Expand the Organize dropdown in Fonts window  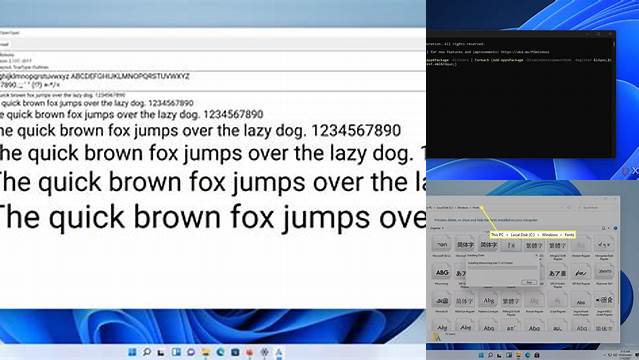point(437,228)
